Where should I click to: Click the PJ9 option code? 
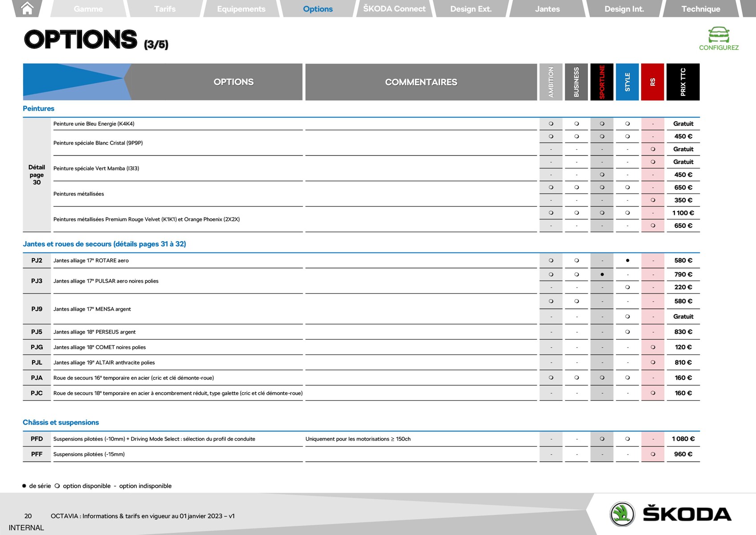click(x=37, y=309)
